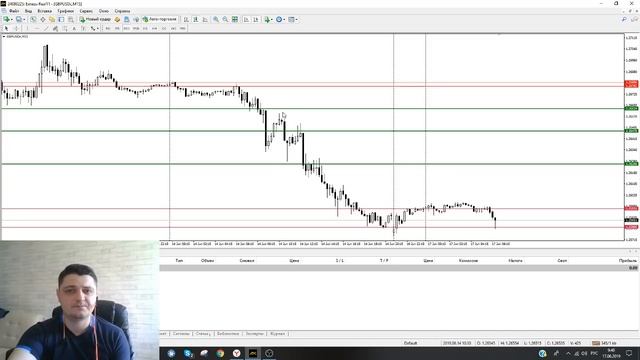Select the standard cursor tool
640x360 pixels.
6,29
